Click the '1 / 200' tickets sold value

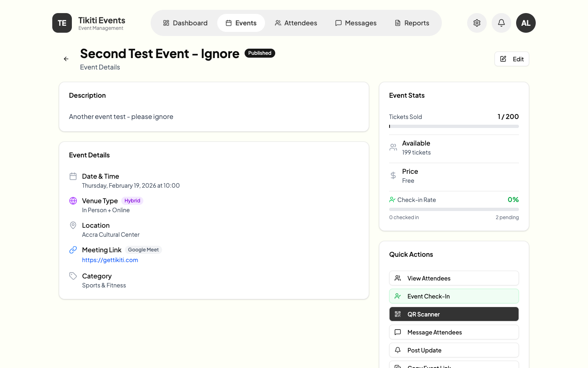(x=508, y=117)
